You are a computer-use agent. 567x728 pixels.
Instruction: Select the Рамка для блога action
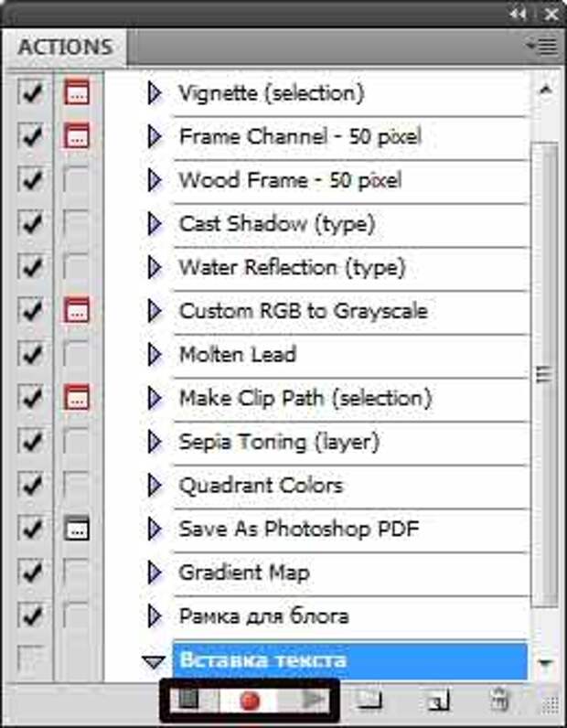click(x=263, y=616)
